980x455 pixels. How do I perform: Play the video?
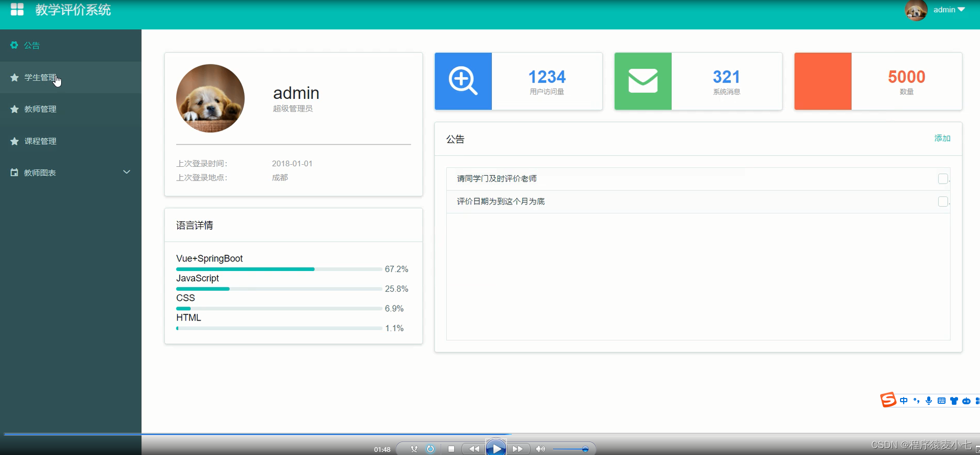click(496, 448)
